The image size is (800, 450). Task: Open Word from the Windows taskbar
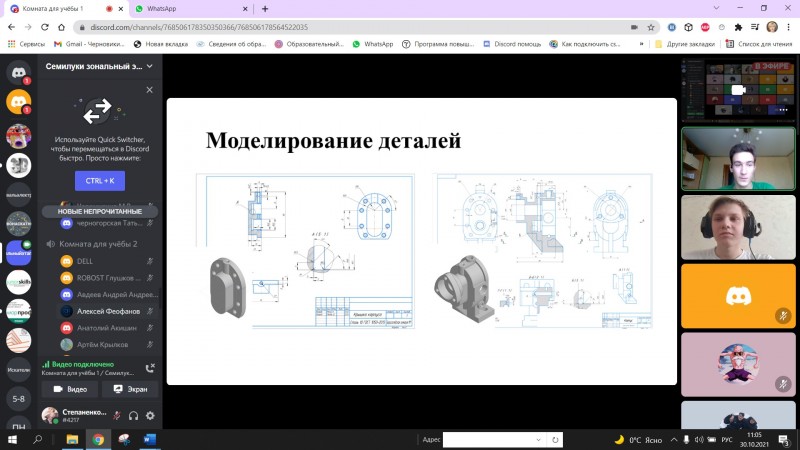[x=149, y=439]
